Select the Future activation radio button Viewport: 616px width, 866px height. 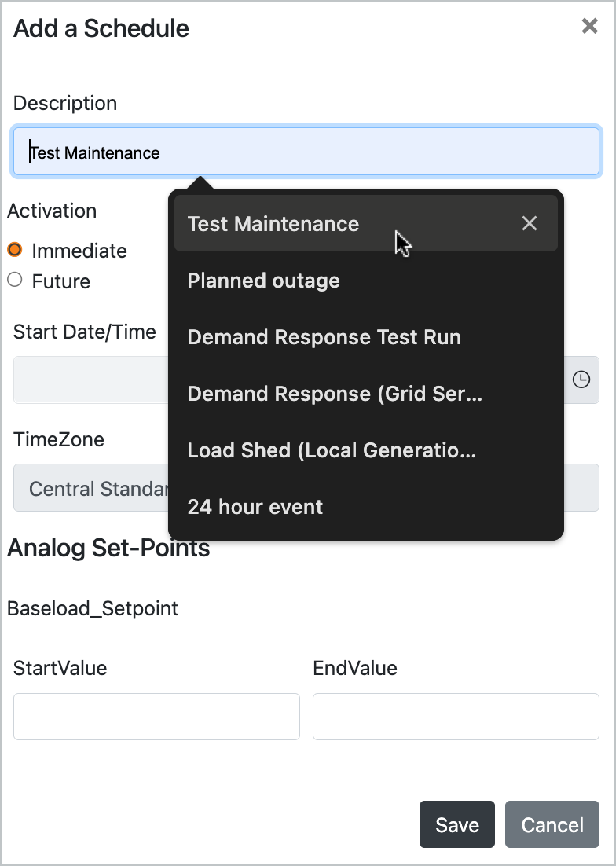[13, 280]
